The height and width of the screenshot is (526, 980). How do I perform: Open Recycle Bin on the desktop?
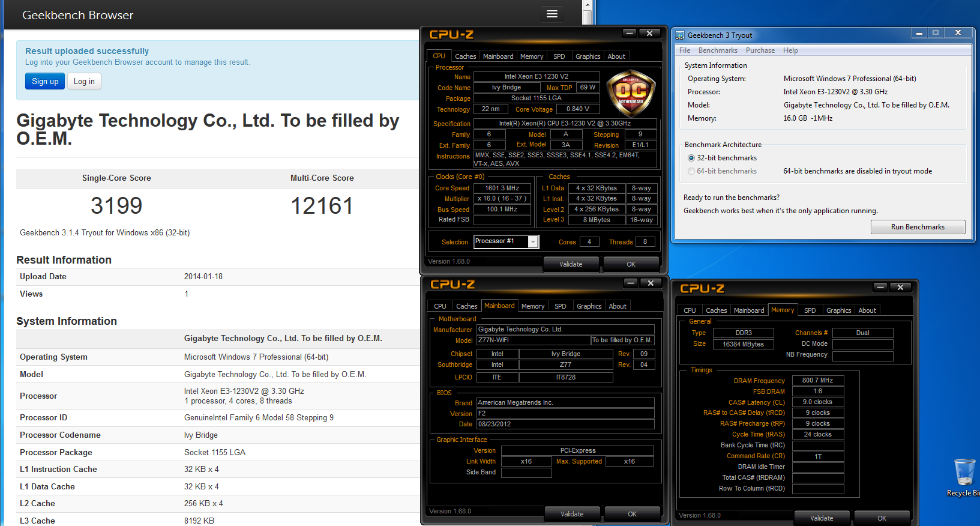tap(964, 477)
